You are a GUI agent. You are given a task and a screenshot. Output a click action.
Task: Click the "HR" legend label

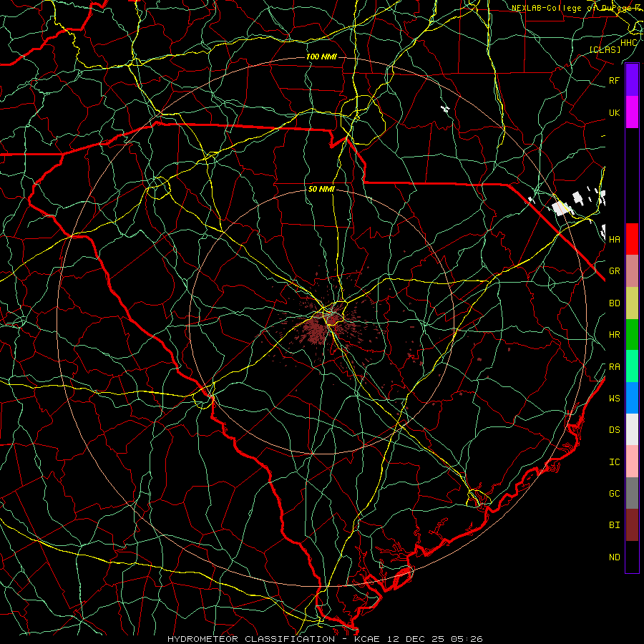pyautogui.click(x=614, y=335)
